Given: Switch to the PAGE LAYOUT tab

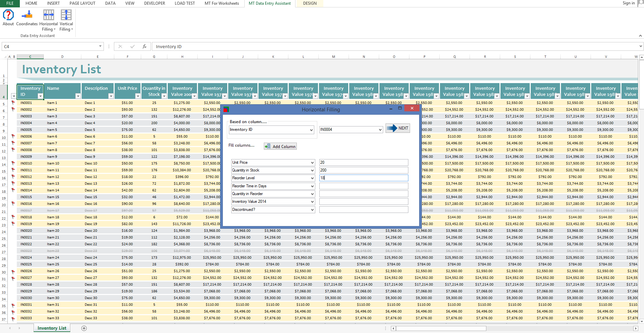Looking at the screenshot, I should pos(82,3).
